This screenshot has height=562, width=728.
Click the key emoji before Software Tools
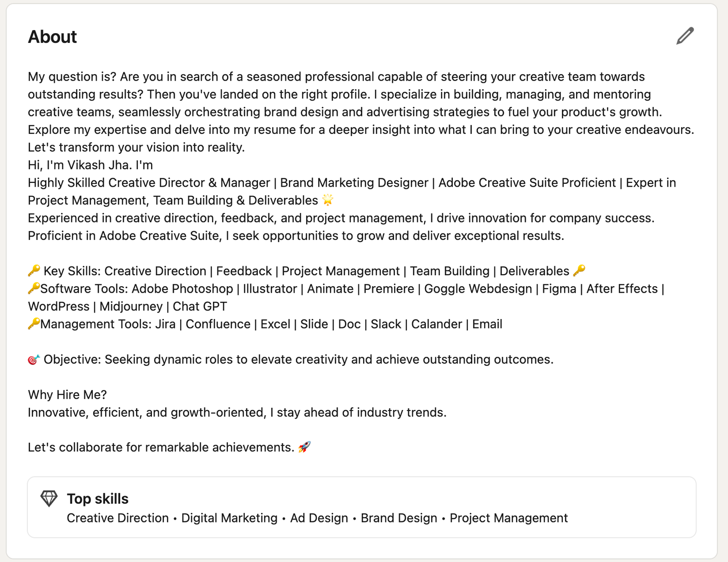34,289
